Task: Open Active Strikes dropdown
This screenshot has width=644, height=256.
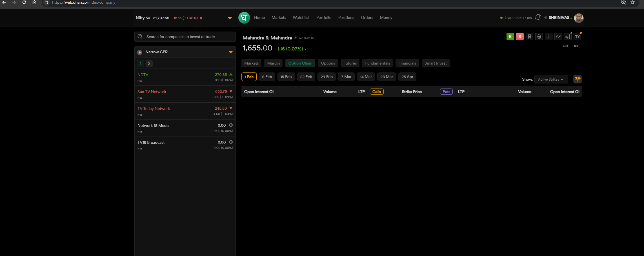Action: (551, 80)
